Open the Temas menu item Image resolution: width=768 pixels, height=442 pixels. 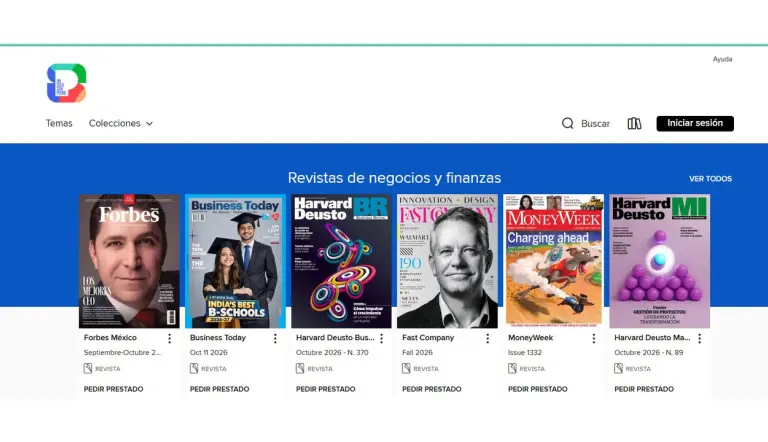(x=59, y=123)
